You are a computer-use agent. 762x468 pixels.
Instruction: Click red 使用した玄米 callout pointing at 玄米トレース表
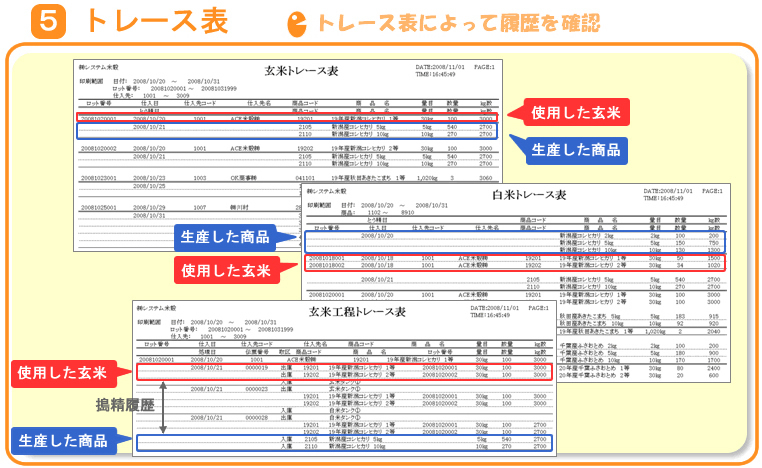tap(575, 113)
